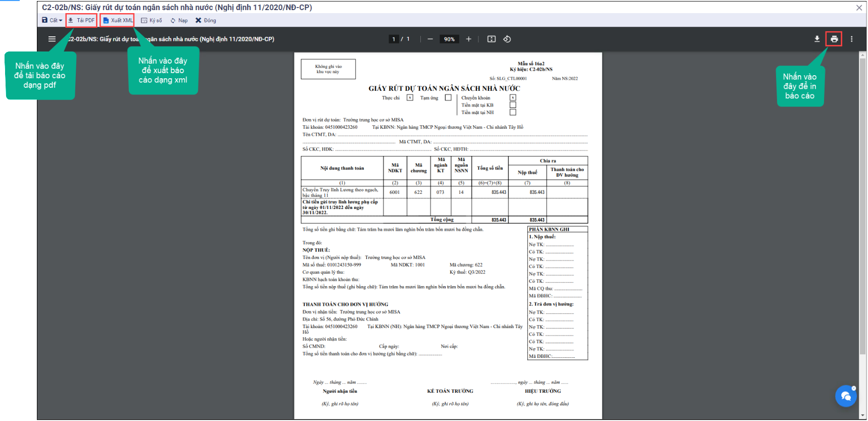Click Mã số thuế: 0101243150-999 text
This screenshot has width=868, height=421.
[x=332, y=265]
